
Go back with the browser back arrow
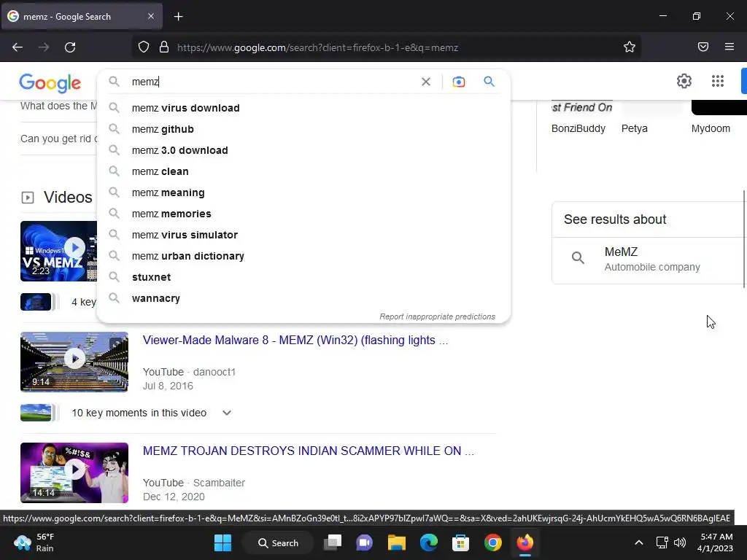click(x=18, y=47)
